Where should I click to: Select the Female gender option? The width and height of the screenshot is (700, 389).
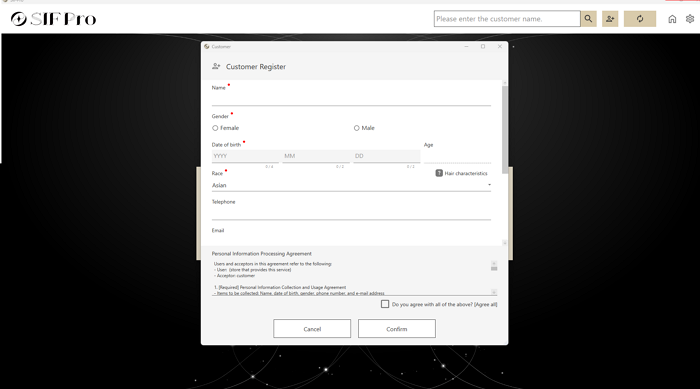pyautogui.click(x=215, y=128)
